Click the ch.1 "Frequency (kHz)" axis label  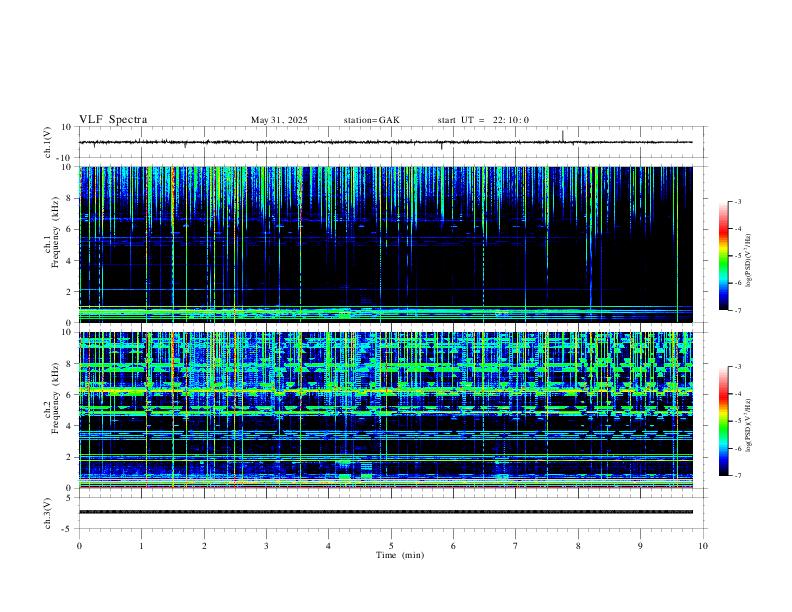(55, 232)
